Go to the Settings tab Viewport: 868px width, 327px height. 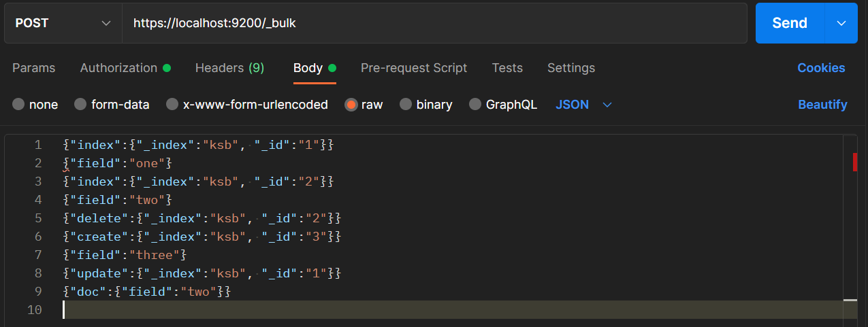[x=571, y=68]
